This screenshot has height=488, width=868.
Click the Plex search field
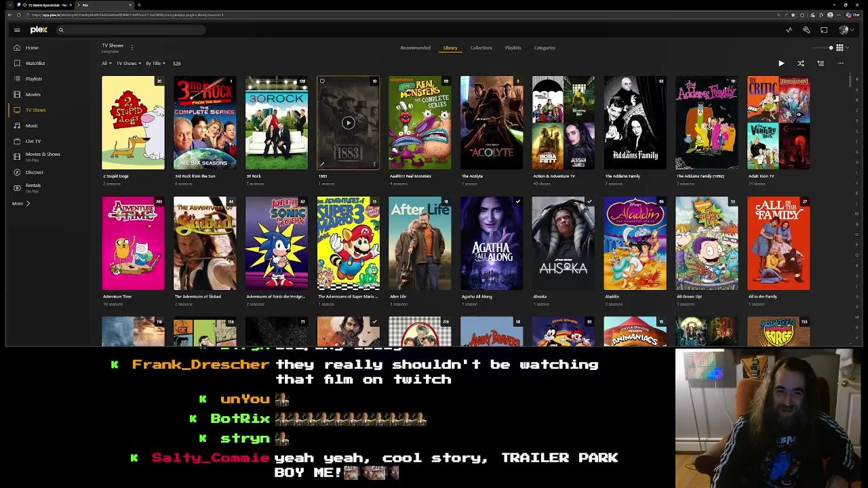click(x=130, y=30)
